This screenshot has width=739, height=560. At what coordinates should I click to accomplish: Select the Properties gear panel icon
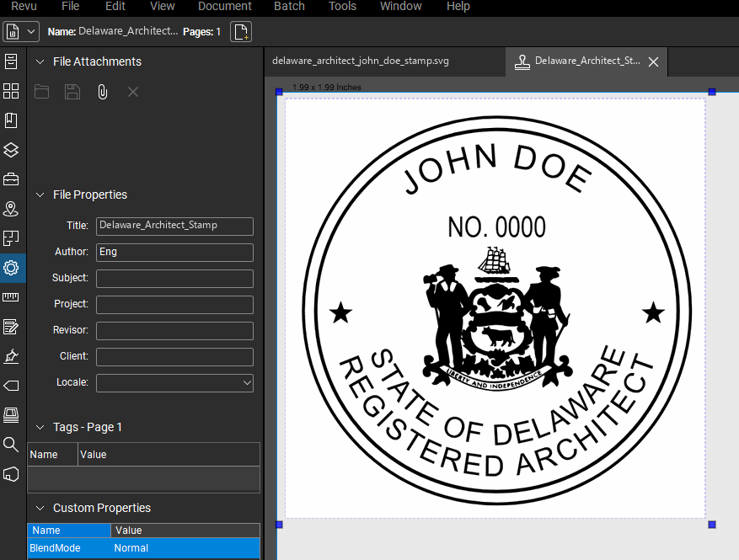tap(11, 268)
